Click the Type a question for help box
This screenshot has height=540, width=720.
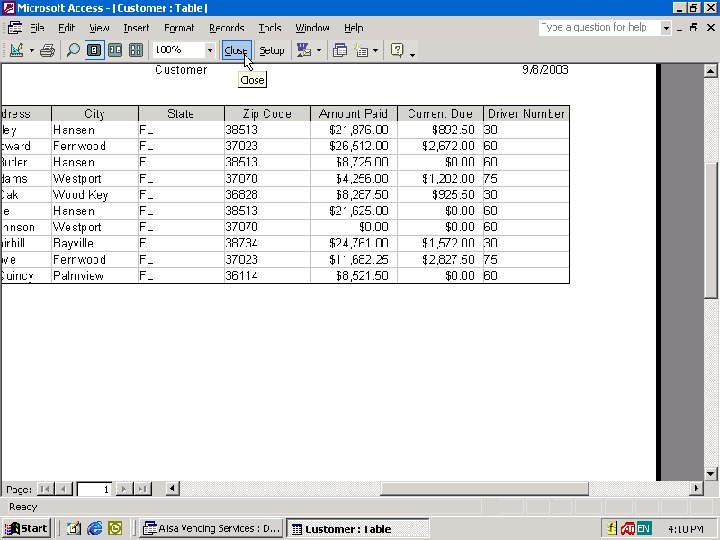pos(600,28)
